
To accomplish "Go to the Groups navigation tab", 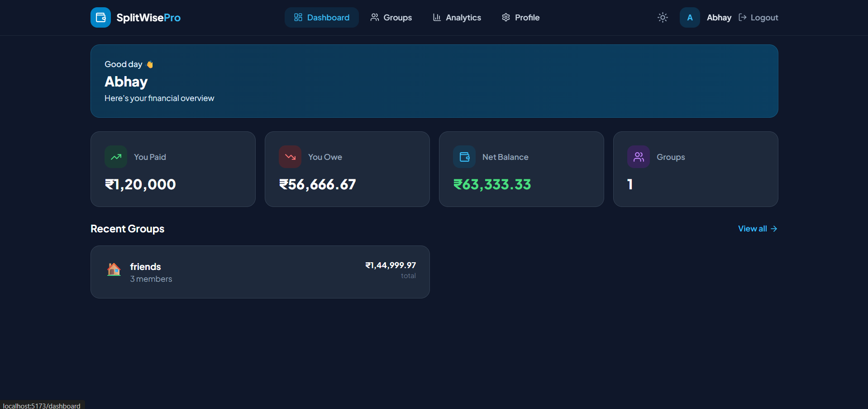I will (391, 18).
